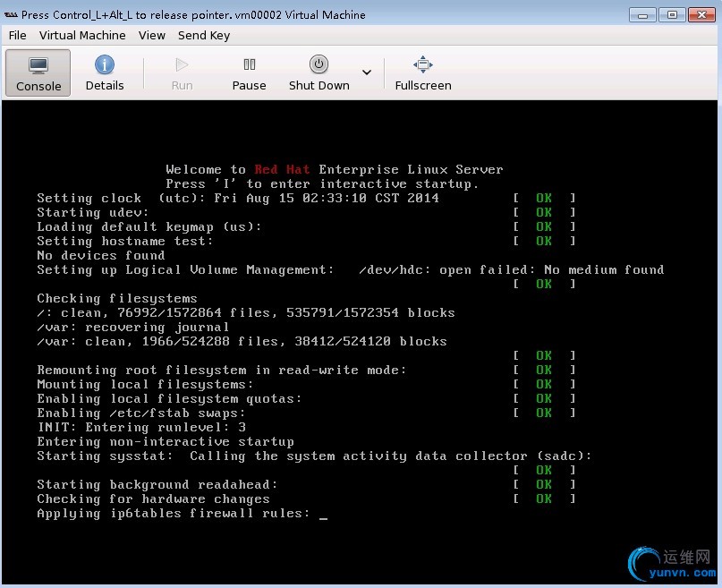The height and width of the screenshot is (588, 722).
Task: Click the '/var: recovering journal' line
Action: 133,328
